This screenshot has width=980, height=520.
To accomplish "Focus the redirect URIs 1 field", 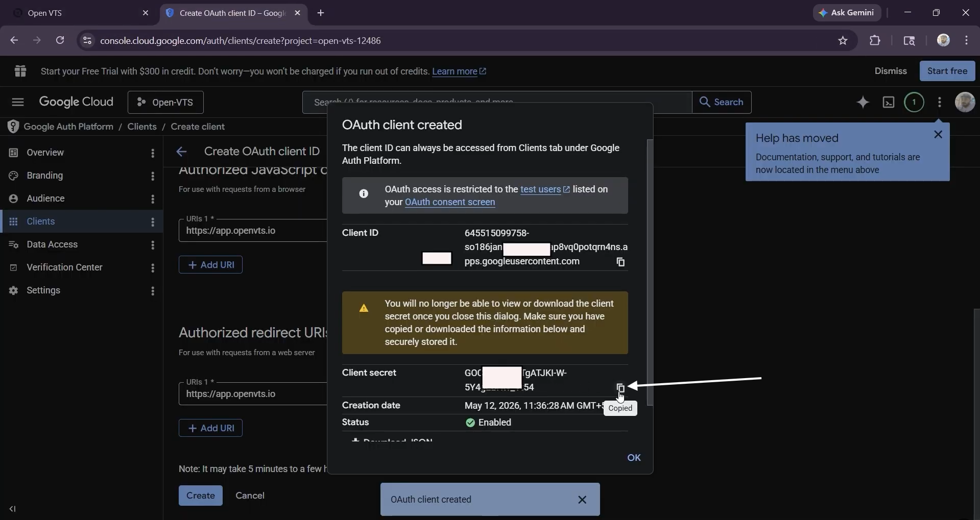I will click(253, 394).
